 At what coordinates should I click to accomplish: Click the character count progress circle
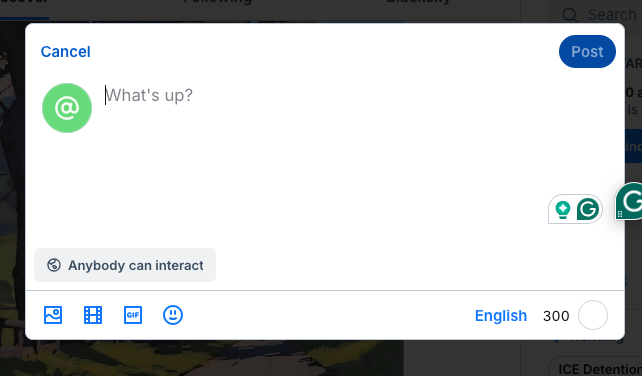click(x=593, y=315)
